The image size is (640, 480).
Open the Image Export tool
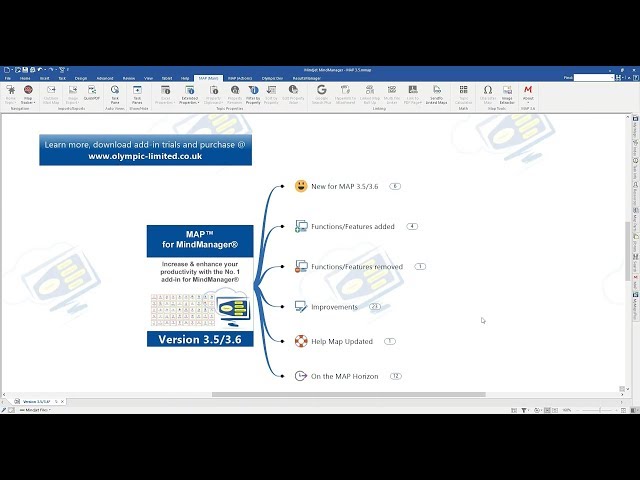coord(73,94)
